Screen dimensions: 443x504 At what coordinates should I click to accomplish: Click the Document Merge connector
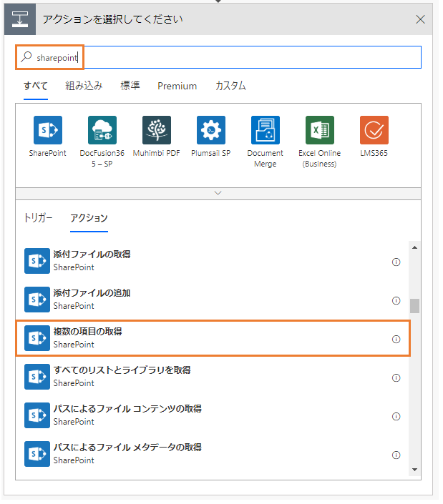pyautogui.click(x=265, y=130)
